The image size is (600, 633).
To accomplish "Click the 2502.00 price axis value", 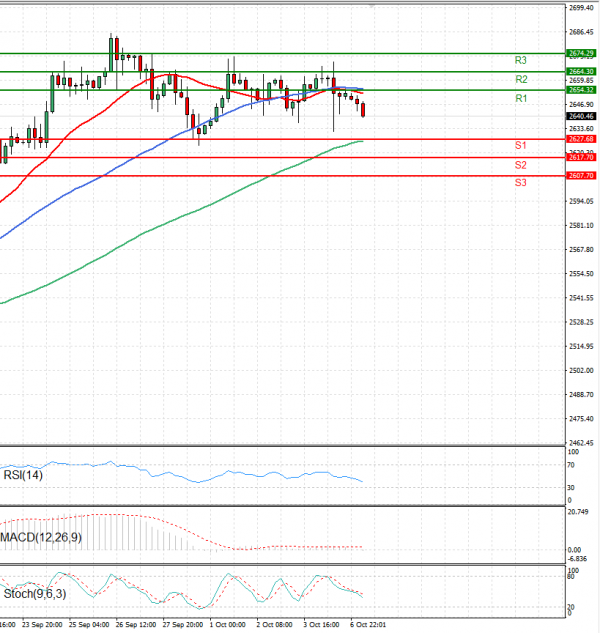I will tap(581, 370).
